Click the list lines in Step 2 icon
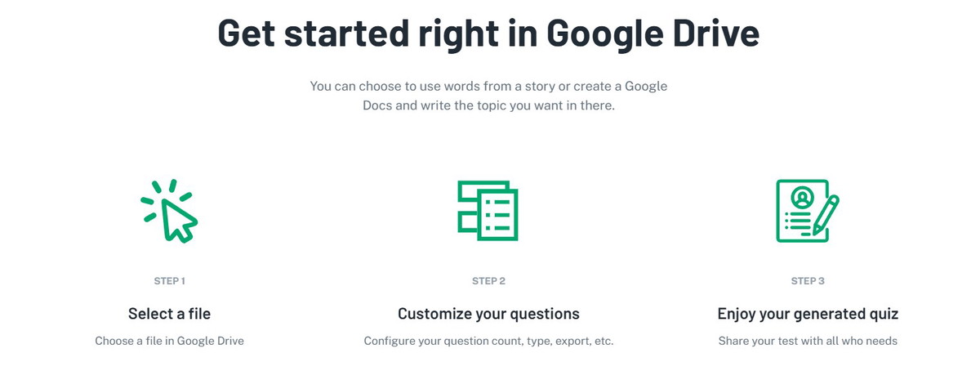The image size is (980, 380). (x=497, y=215)
